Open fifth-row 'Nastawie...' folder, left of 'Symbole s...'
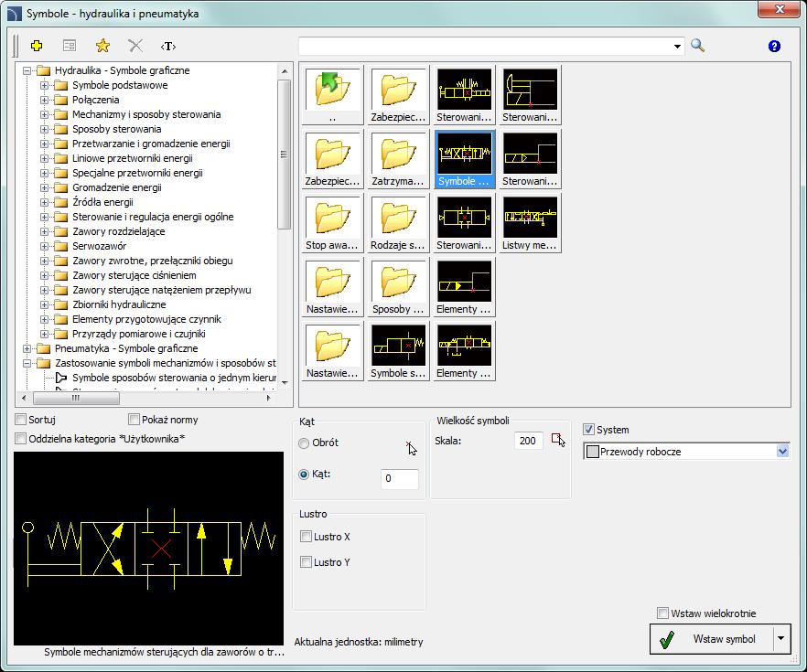This screenshot has width=807, height=672. (332, 351)
